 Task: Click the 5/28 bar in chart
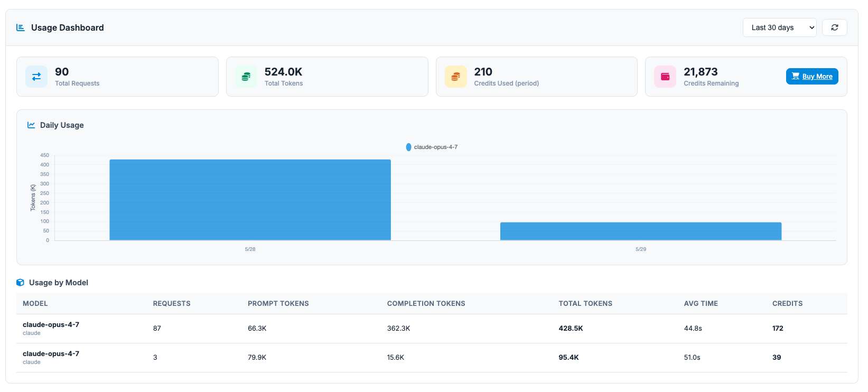coord(250,200)
